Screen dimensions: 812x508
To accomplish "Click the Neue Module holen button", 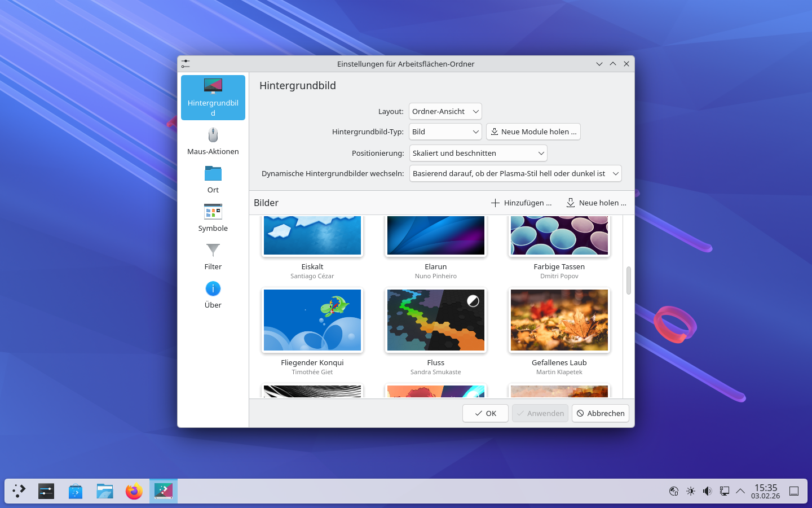I will pos(533,132).
